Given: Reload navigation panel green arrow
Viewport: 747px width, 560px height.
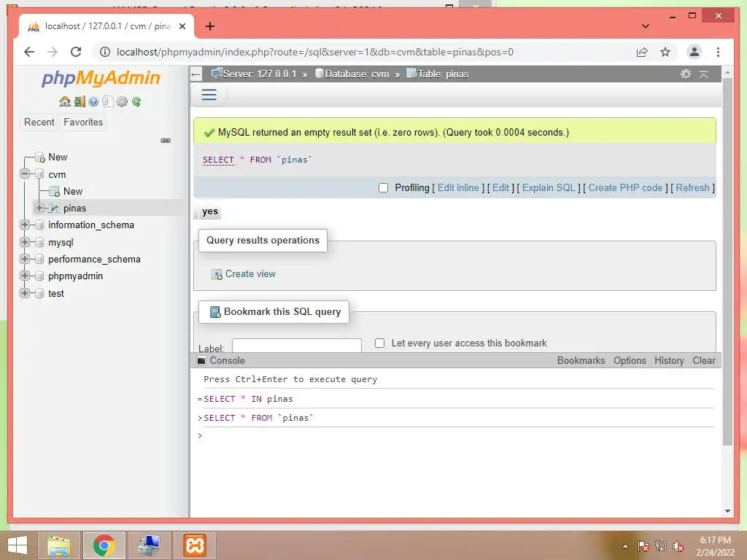Looking at the screenshot, I should click(136, 101).
